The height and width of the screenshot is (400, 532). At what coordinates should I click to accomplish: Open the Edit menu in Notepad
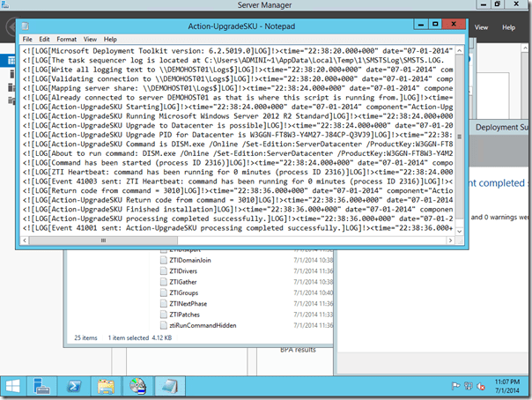coord(45,40)
